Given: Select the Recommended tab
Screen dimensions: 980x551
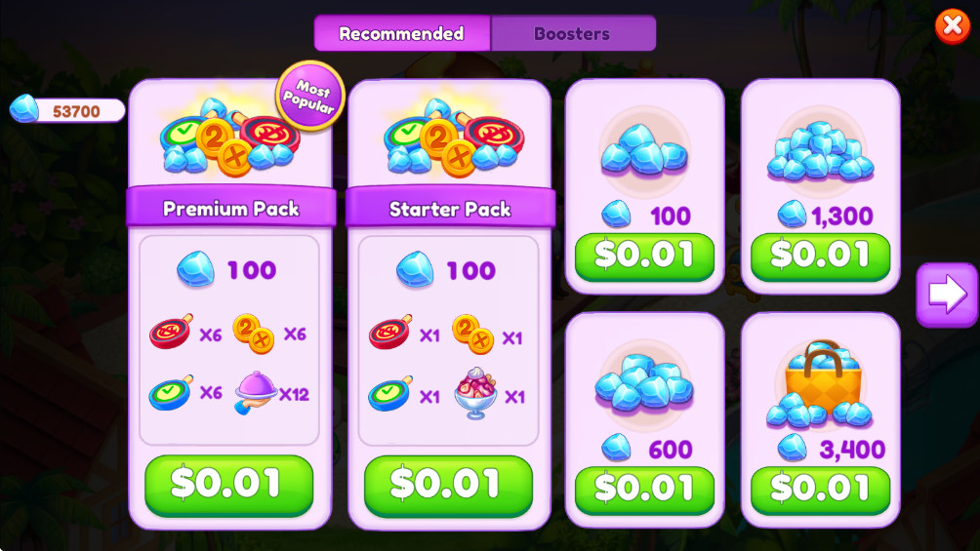Looking at the screenshot, I should 402,34.
